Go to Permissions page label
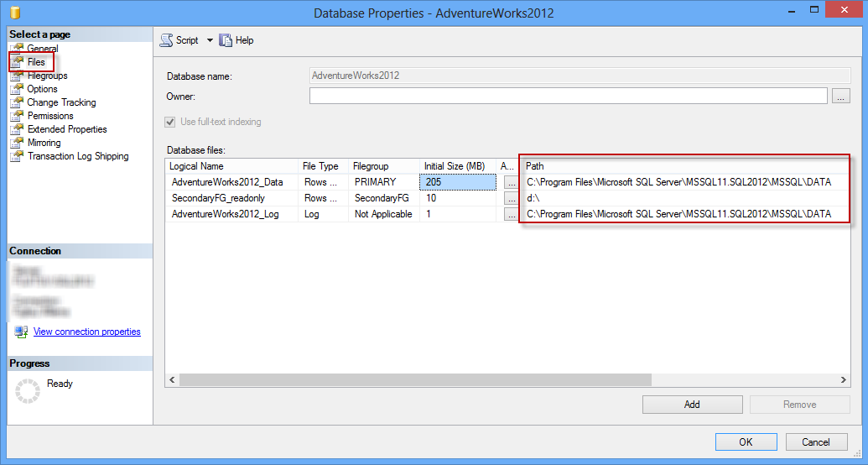This screenshot has height=465, width=868. (50, 116)
